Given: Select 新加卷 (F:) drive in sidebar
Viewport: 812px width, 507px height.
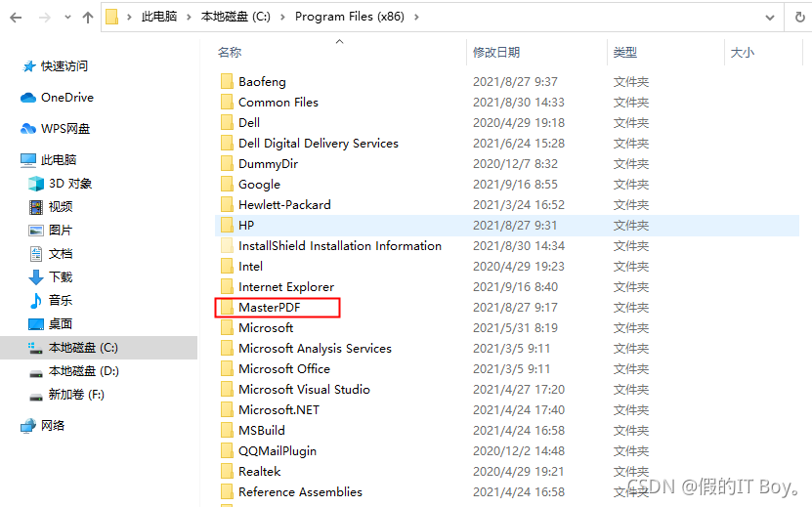Looking at the screenshot, I should [x=76, y=395].
